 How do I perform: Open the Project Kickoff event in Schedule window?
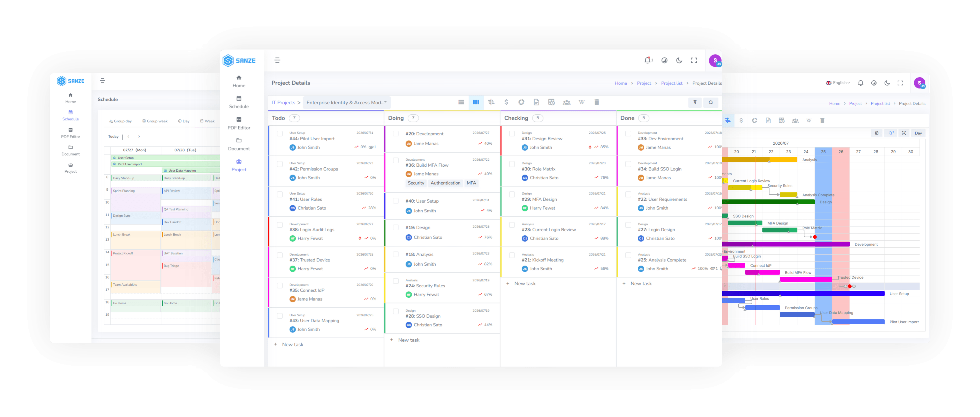136,265
